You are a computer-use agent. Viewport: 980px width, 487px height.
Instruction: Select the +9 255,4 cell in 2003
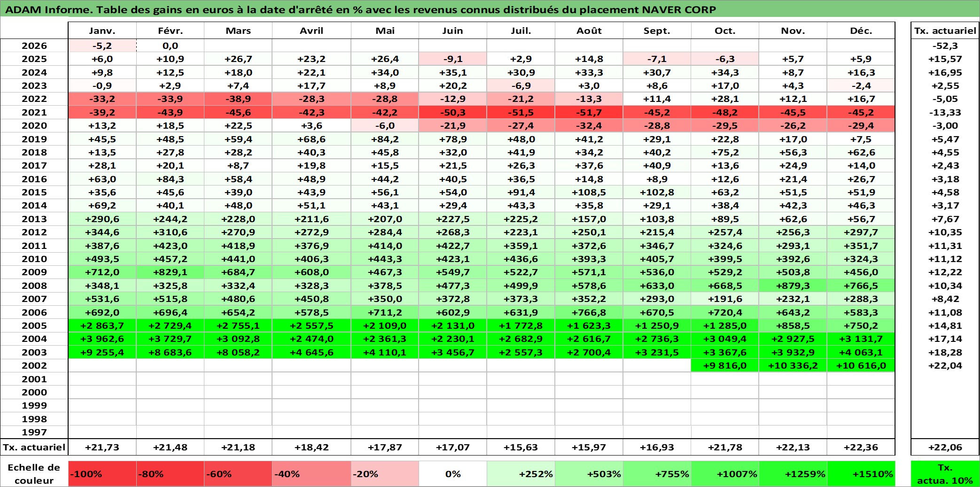tap(102, 352)
